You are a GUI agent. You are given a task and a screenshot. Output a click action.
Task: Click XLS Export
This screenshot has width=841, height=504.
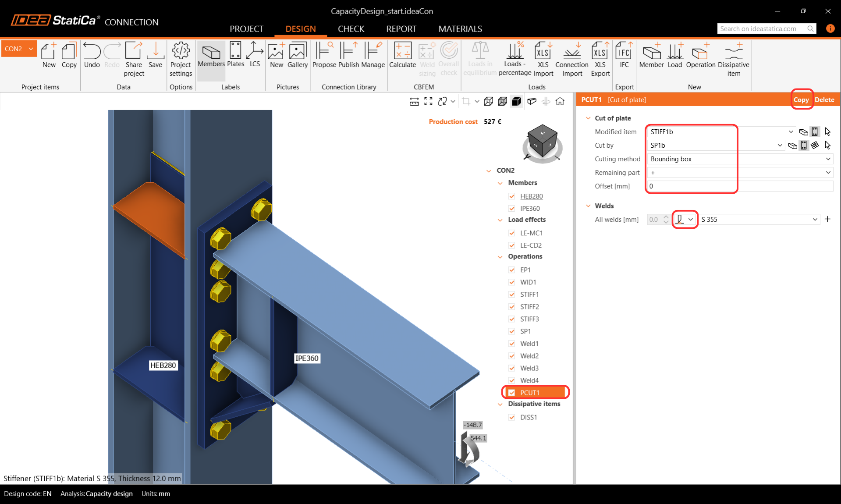click(600, 60)
